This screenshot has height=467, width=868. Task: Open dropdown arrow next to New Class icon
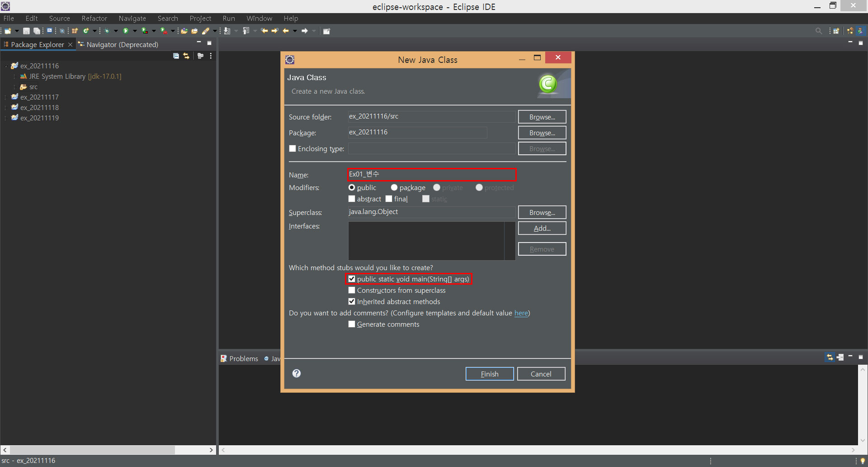(94, 31)
